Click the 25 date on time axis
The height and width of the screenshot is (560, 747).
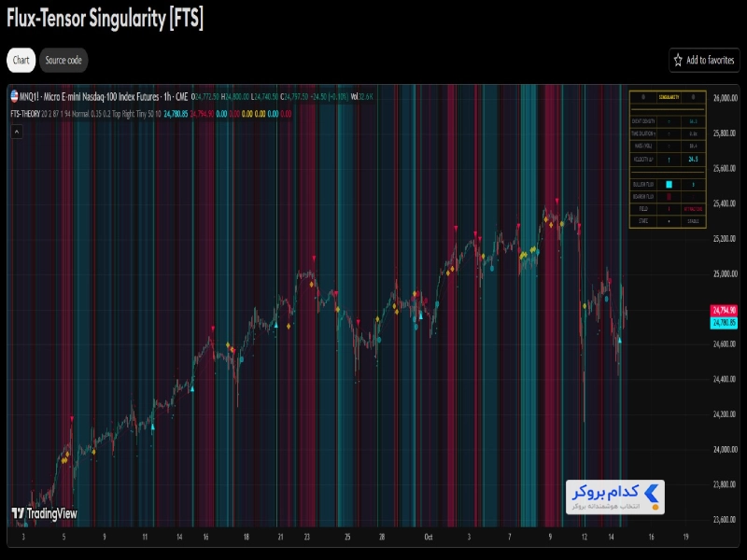pyautogui.click(x=347, y=538)
